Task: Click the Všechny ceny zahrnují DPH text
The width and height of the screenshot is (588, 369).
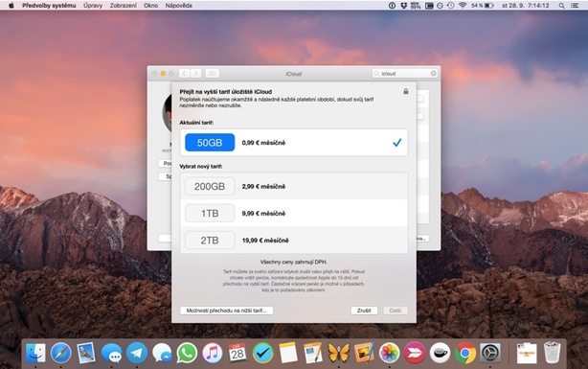Action: [294, 262]
